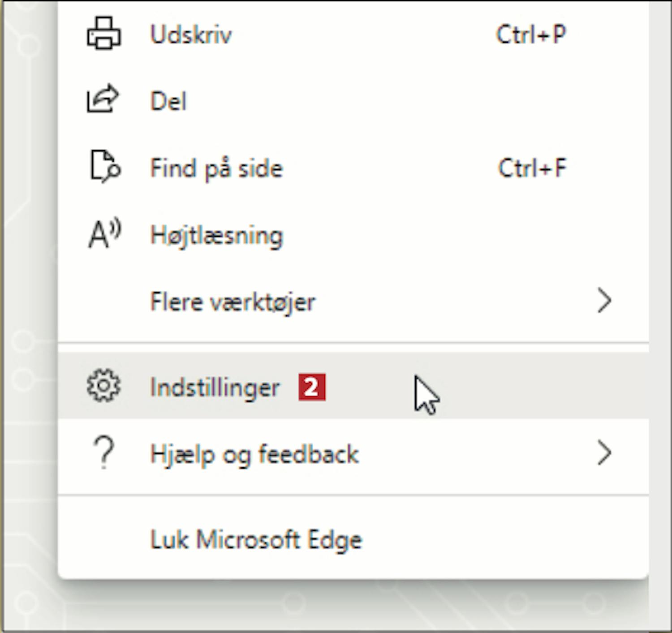Viewport: 672px width, 633px height.
Task: Click the printer icon beside Udskriv
Action: pos(103,33)
